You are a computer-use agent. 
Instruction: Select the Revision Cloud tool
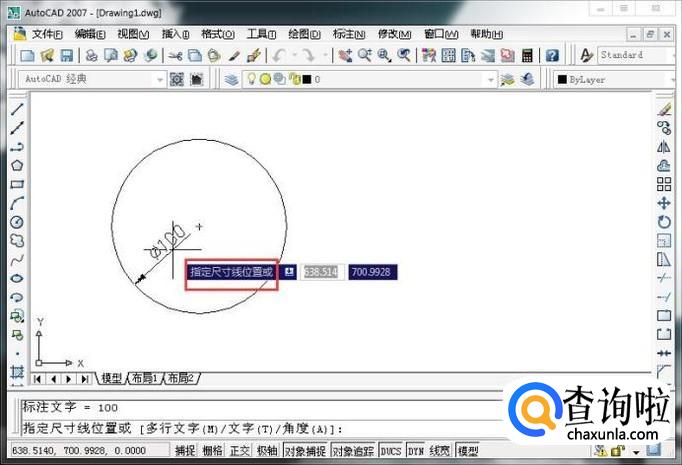click(x=17, y=241)
